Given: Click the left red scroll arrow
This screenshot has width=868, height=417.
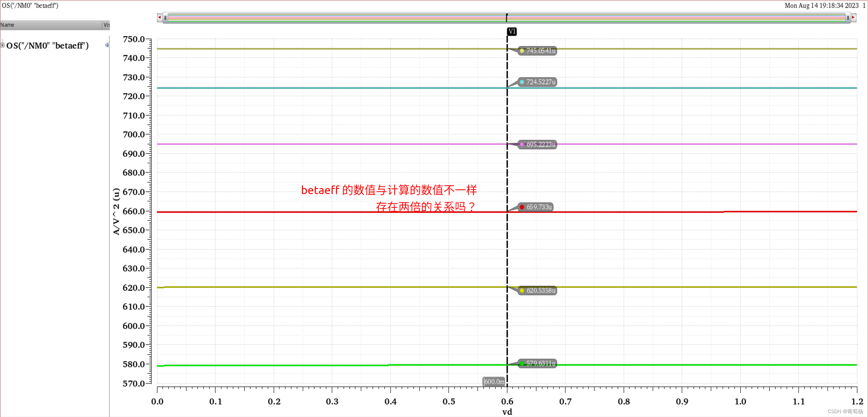Looking at the screenshot, I should pos(160,17).
